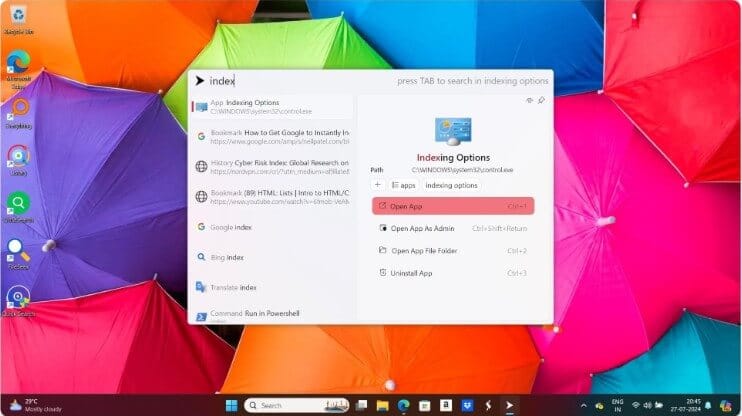Select the green magnifier desktop shortcut

click(x=18, y=207)
